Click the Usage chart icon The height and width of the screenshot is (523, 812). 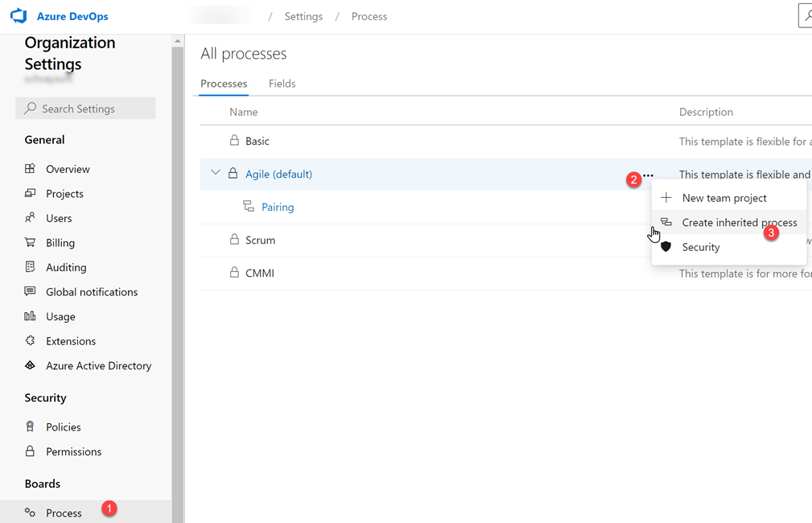(x=30, y=316)
